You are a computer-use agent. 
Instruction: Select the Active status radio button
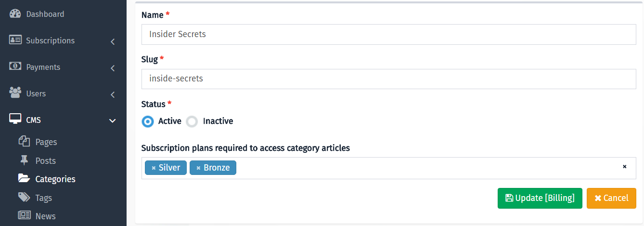148,121
